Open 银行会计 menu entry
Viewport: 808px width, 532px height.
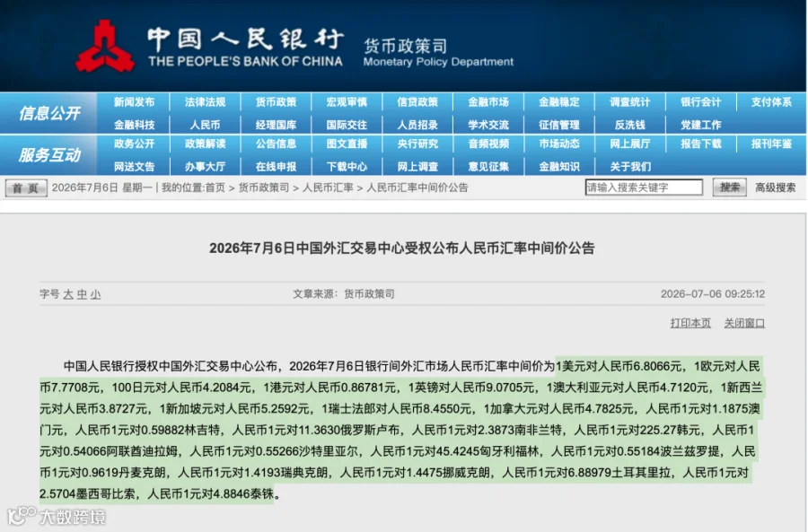tap(701, 102)
